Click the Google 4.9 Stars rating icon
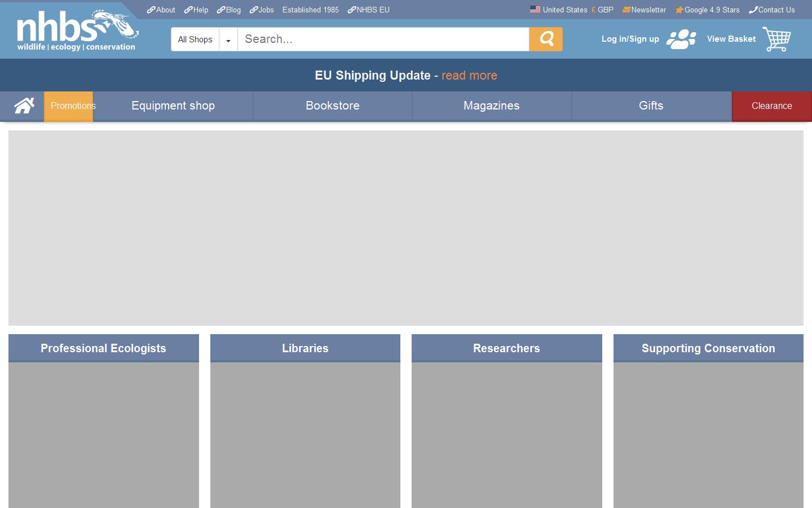The image size is (812, 508). pyautogui.click(x=679, y=10)
